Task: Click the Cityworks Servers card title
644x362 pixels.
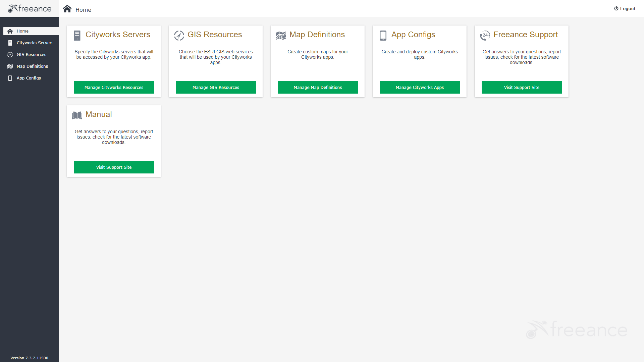Action: pos(118,35)
